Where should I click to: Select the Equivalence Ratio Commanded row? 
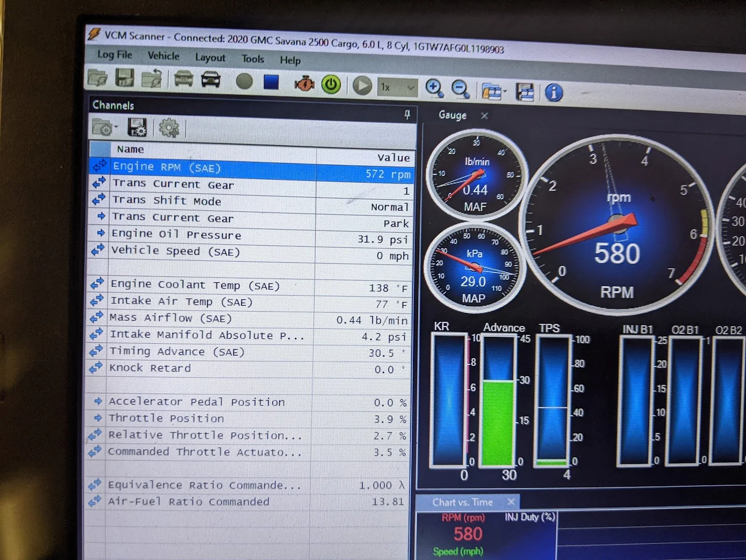click(245, 485)
